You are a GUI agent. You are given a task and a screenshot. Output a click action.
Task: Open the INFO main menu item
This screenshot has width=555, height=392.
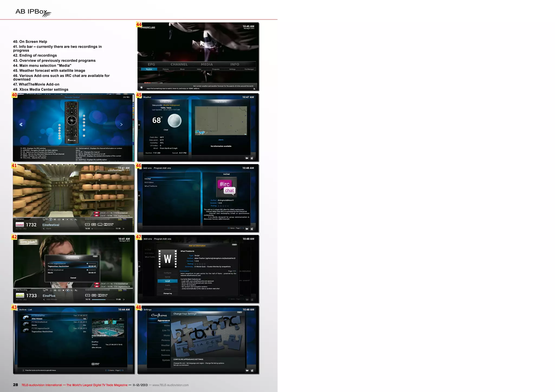tap(235, 64)
